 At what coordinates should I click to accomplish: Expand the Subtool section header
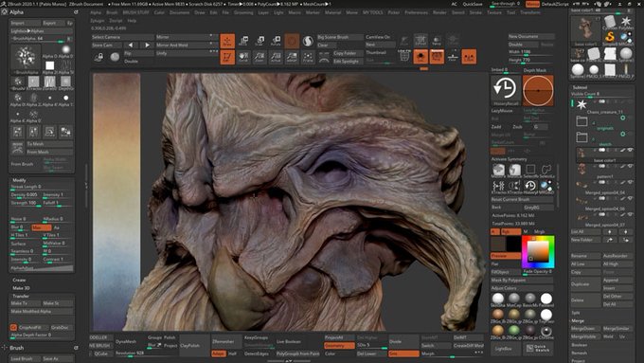[x=580, y=87]
